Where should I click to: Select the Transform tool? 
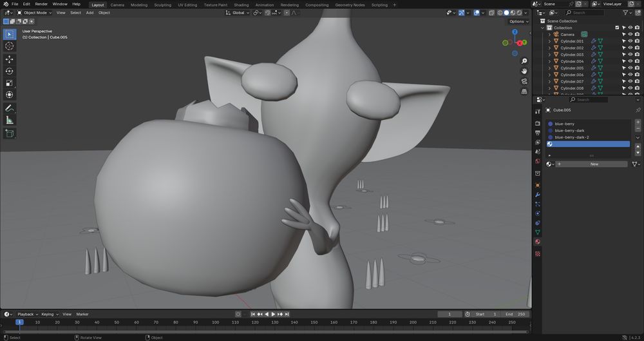pyautogui.click(x=10, y=95)
